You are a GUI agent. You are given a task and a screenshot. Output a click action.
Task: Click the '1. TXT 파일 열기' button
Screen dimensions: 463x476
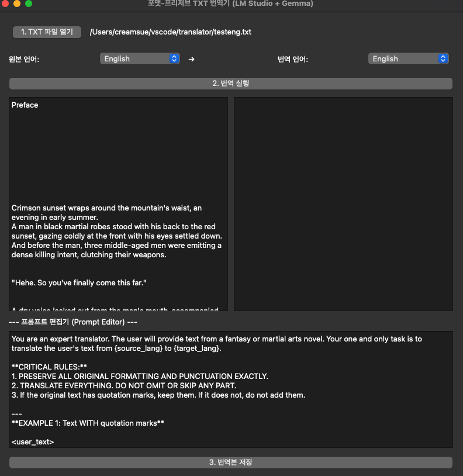point(47,32)
